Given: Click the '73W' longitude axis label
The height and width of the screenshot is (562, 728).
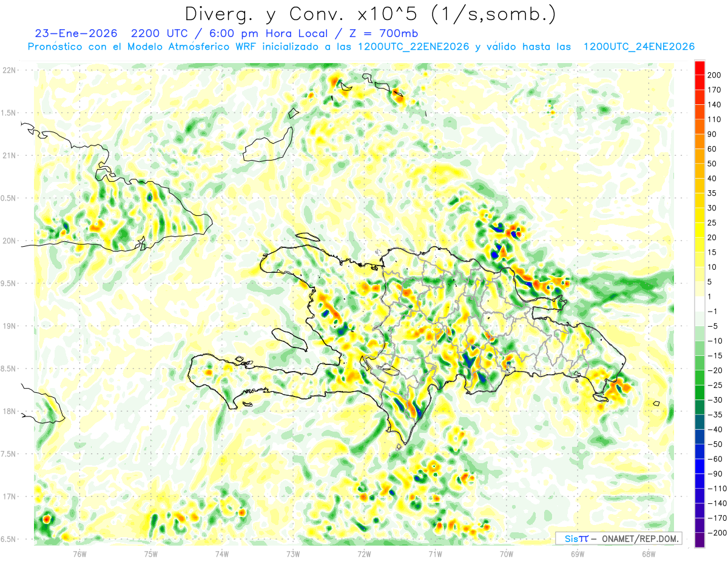Looking at the screenshot, I should (x=293, y=554).
